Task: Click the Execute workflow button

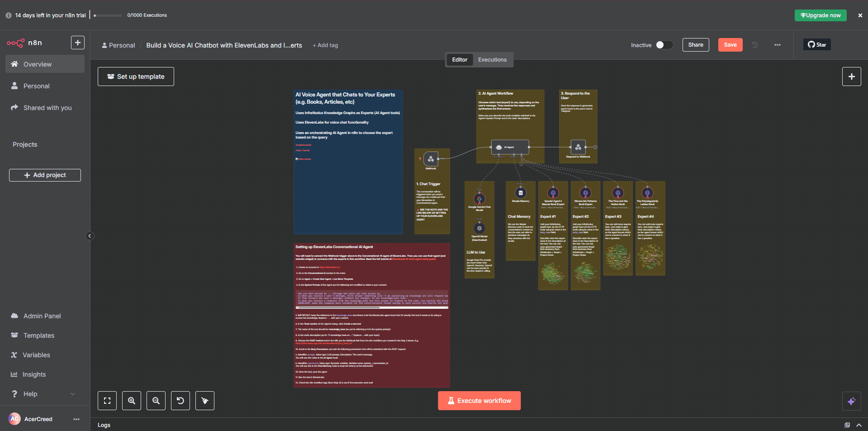Action: click(479, 401)
